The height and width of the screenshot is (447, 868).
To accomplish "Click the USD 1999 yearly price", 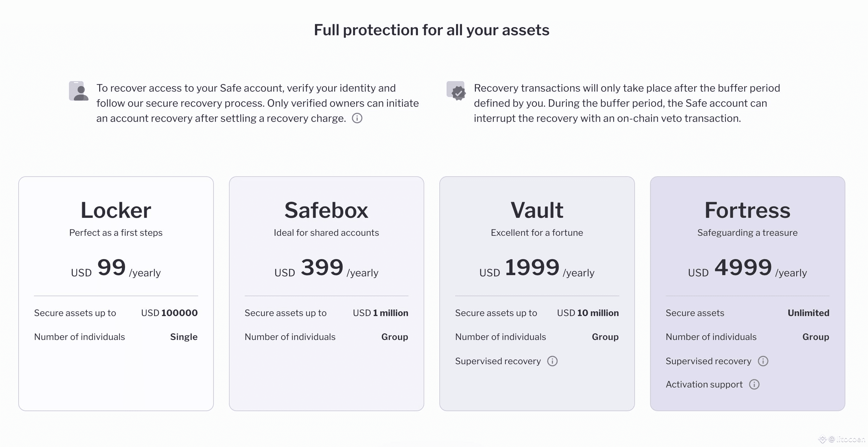I will 537,268.
